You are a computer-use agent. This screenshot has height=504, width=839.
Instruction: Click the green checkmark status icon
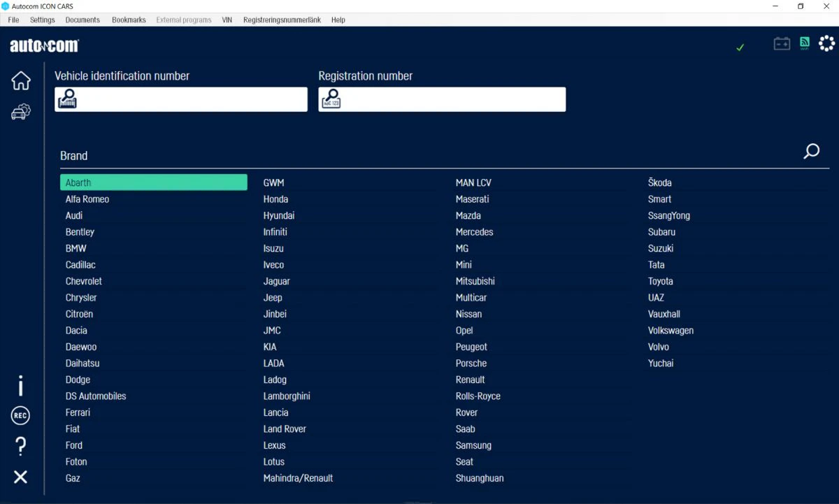[x=740, y=48]
